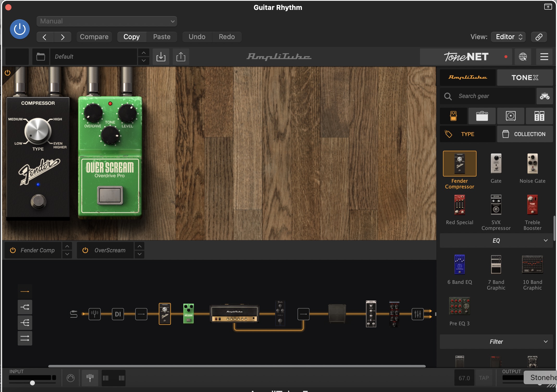
Task: Click the Fender compressor footswitch
Action: (x=39, y=201)
